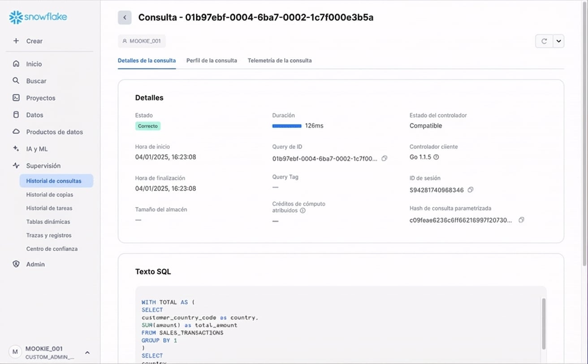Screen dimensions: 588x364
Task: Open the Inicio page label
Action: point(34,64)
